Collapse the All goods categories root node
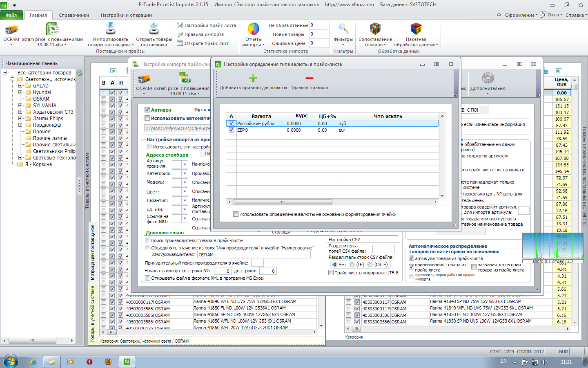 pyautogui.click(x=4, y=73)
